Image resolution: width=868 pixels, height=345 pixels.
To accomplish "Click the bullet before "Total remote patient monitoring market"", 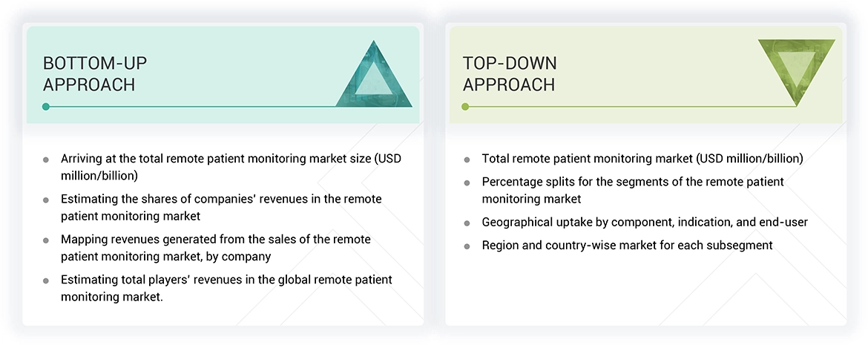I will click(467, 160).
